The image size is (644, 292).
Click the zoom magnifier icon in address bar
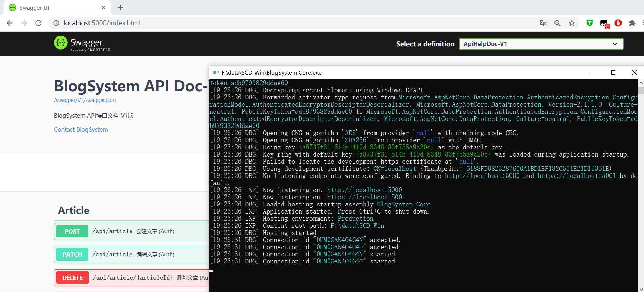[x=557, y=23]
